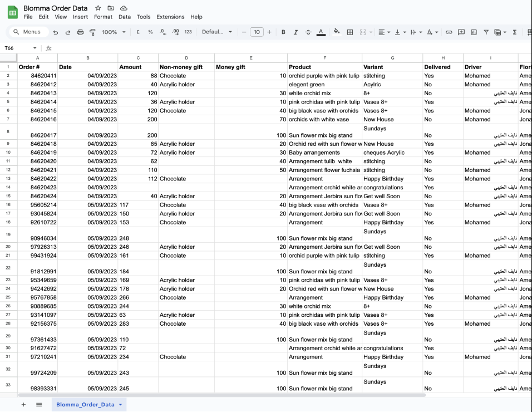Open the borders tool
Image resolution: width=532 pixels, height=412 pixels.
[x=350, y=32]
